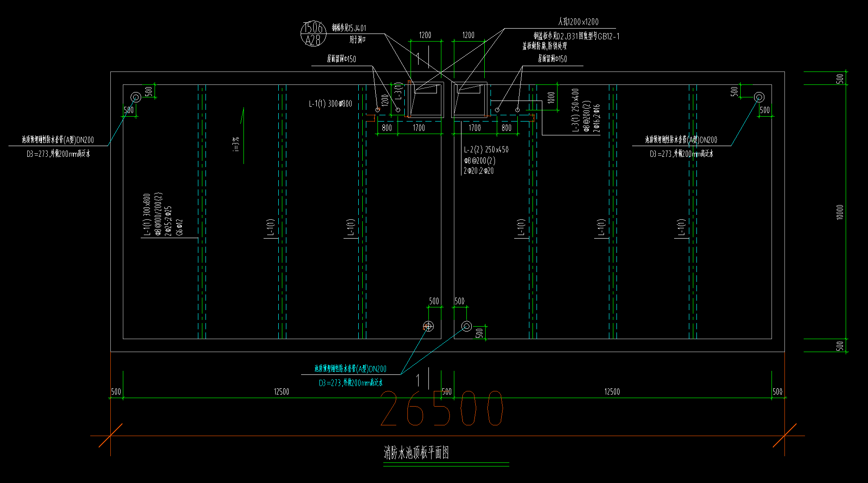Click the 人孔1200x1200 annotation
868x483 pixels.
[578, 21]
